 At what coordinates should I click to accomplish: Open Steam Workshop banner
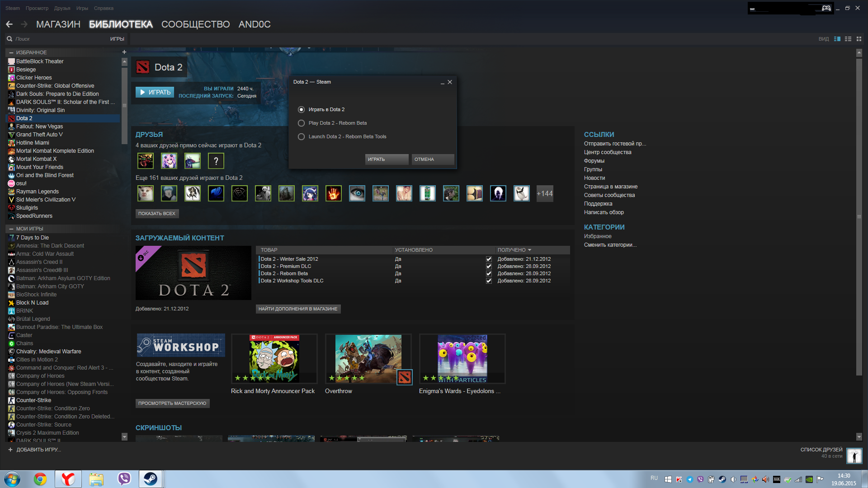pyautogui.click(x=181, y=346)
